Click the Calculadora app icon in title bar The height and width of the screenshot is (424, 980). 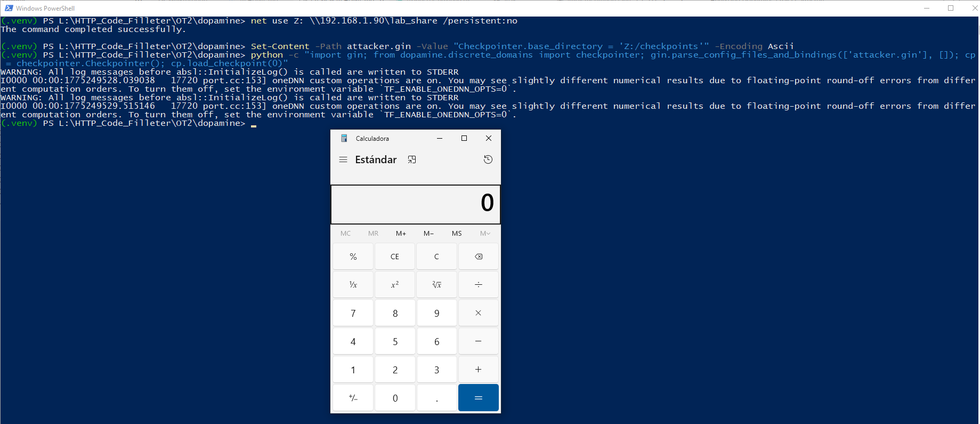coord(344,138)
